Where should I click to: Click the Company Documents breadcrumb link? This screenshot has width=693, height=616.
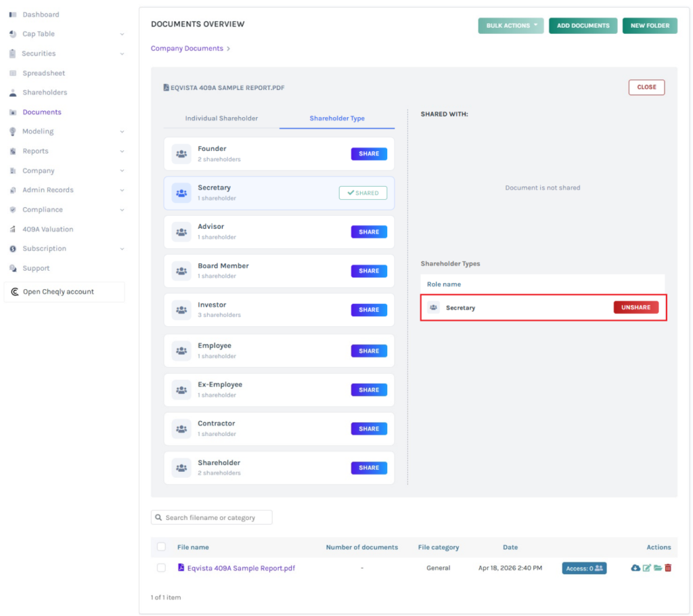[187, 49]
